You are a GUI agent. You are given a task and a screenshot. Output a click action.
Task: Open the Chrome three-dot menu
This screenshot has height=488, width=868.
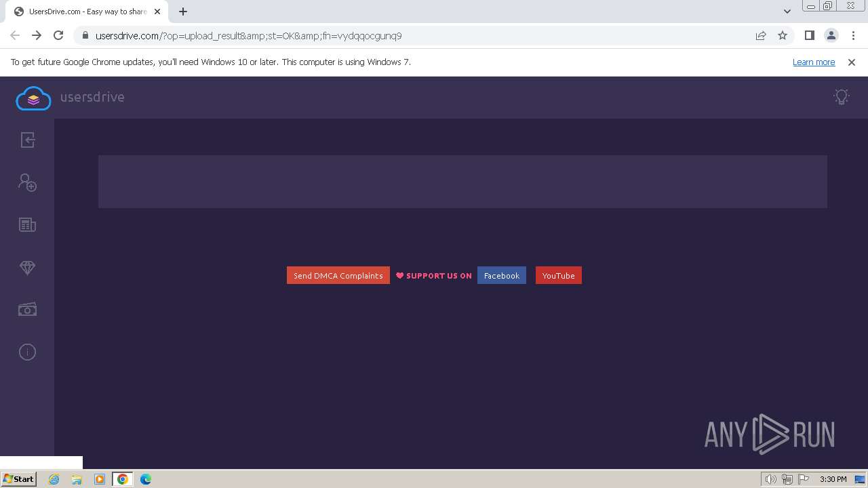[x=853, y=35]
